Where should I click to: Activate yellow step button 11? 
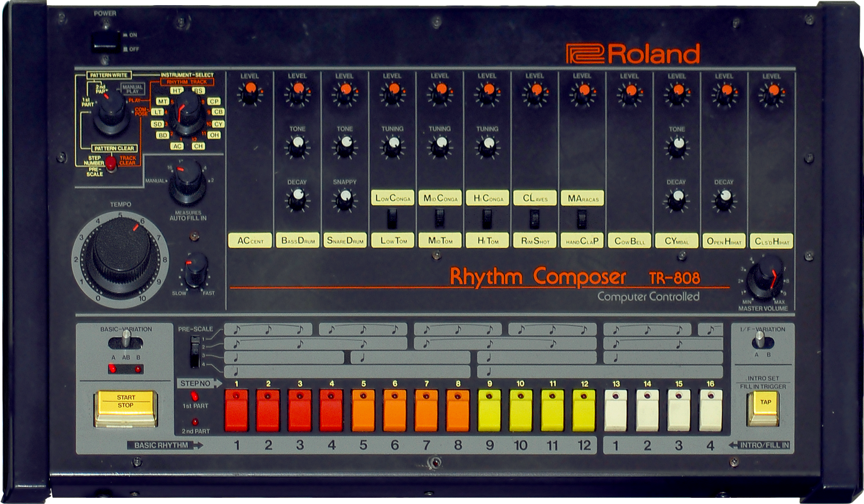pyautogui.click(x=553, y=411)
